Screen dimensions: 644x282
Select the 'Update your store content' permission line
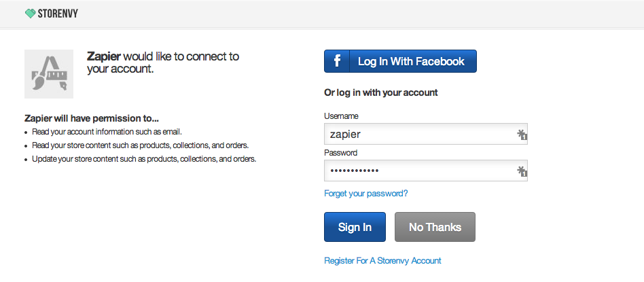click(144, 159)
